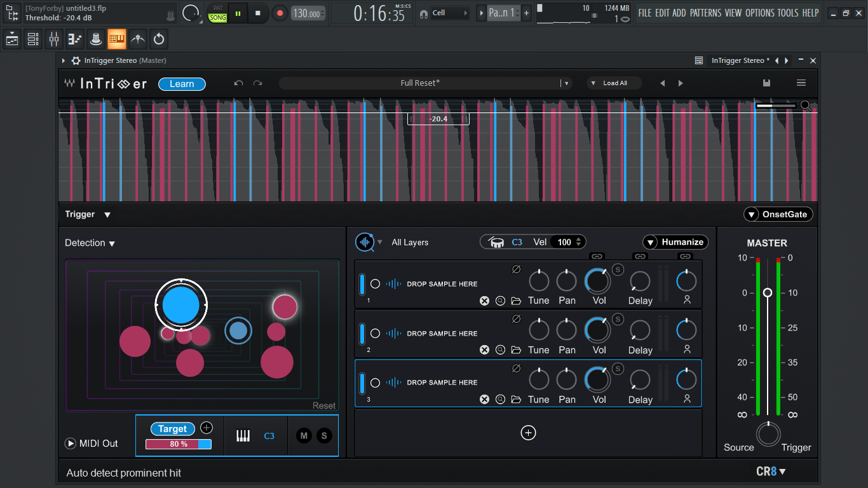868x488 pixels.
Task: Expand the Trigger section dropdown
Action: tap(107, 215)
